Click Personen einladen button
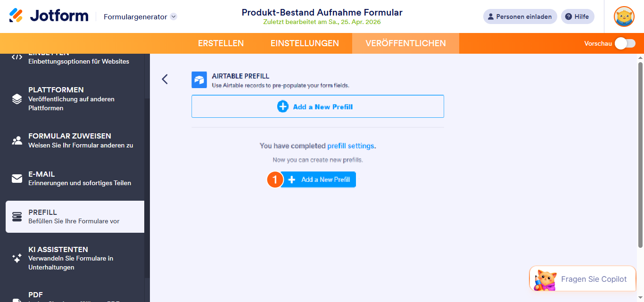Screen dimensions: 644x302 (520, 16)
